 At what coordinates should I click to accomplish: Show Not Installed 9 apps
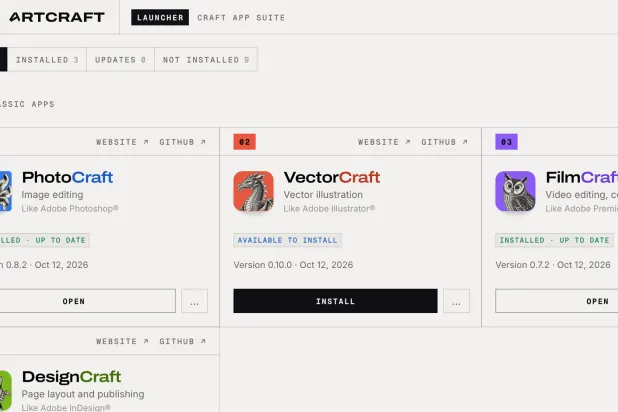coord(206,60)
